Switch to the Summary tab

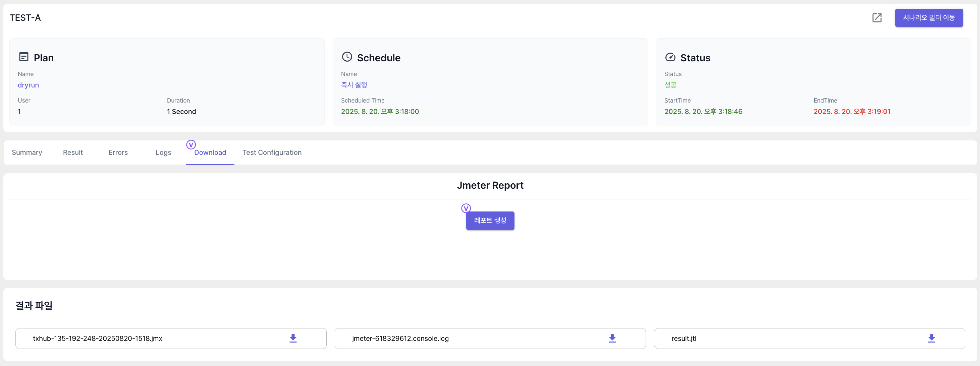coord(26,152)
